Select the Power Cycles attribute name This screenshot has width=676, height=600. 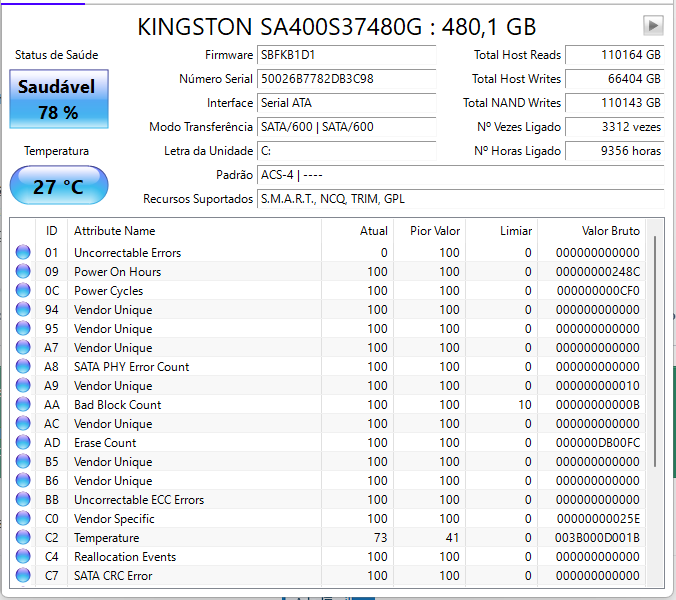coord(109,291)
